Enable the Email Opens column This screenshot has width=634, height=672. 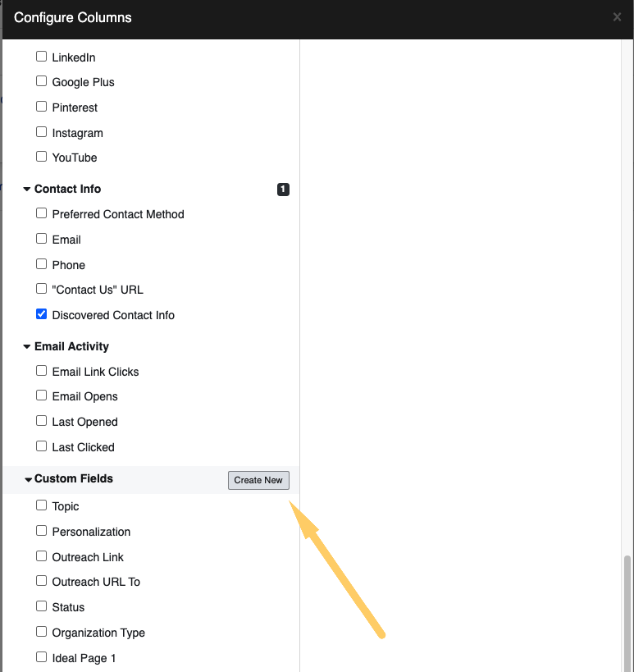[41, 395]
